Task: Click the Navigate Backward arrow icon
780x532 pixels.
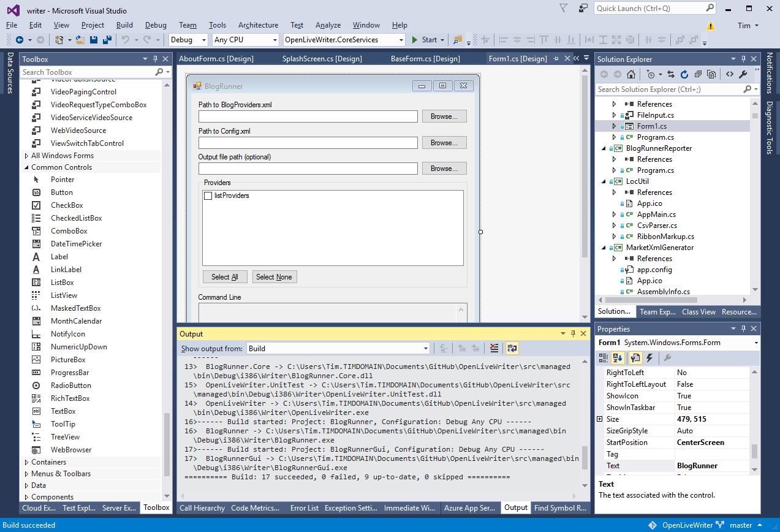Action: click(20, 40)
